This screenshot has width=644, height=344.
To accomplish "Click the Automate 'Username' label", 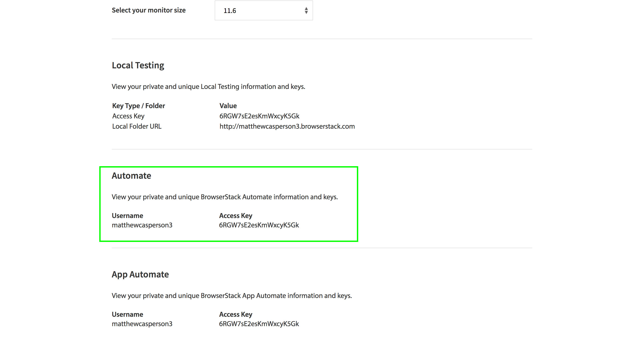I will [127, 216].
